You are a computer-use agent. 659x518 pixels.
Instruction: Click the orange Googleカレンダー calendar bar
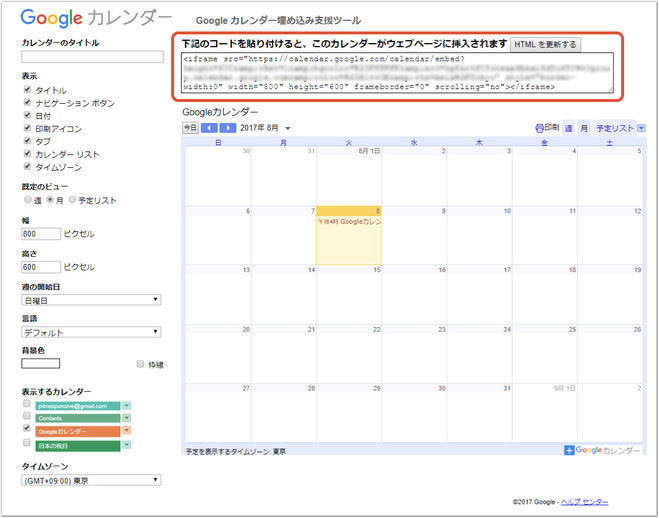point(78,431)
